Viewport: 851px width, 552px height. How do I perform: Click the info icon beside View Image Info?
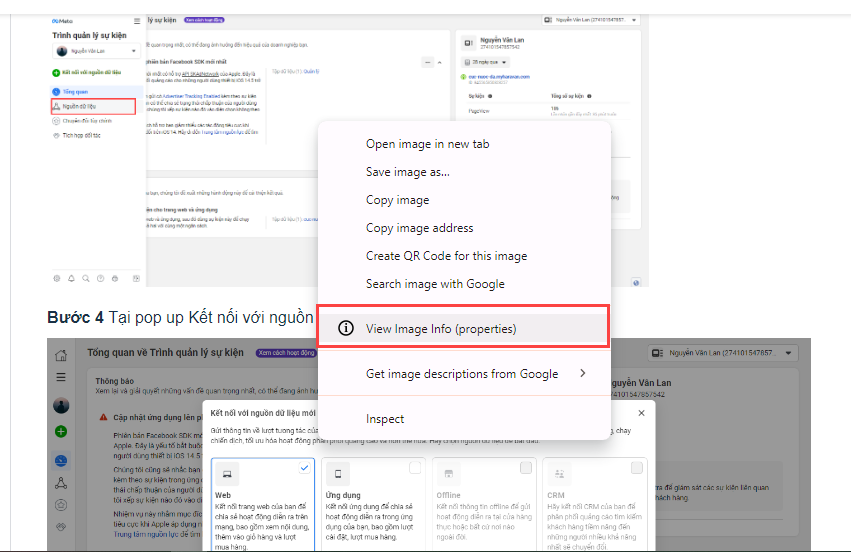(x=346, y=328)
